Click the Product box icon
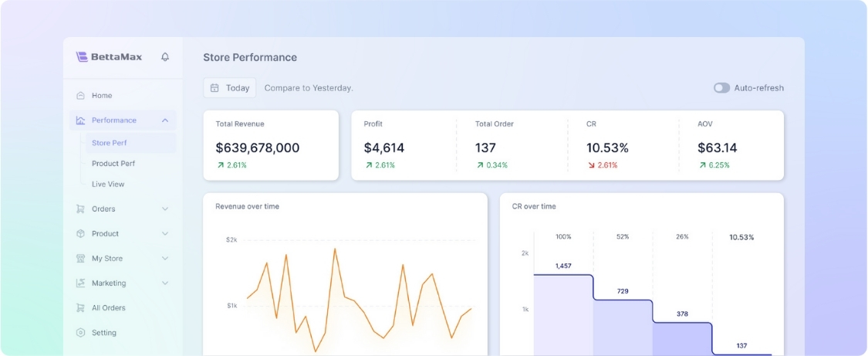 point(80,234)
